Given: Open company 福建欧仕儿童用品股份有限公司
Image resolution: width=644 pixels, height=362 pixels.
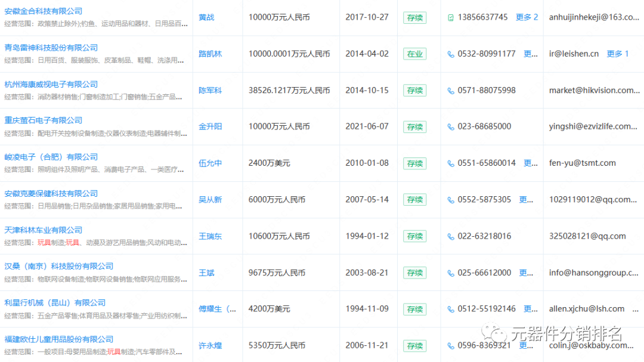Looking at the screenshot, I should point(58,339).
